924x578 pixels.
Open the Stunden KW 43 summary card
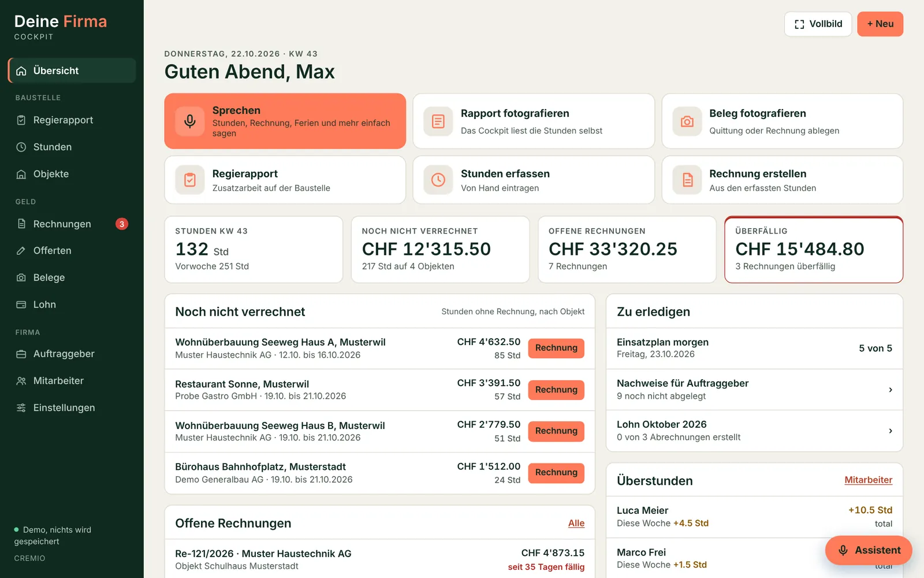pos(254,250)
